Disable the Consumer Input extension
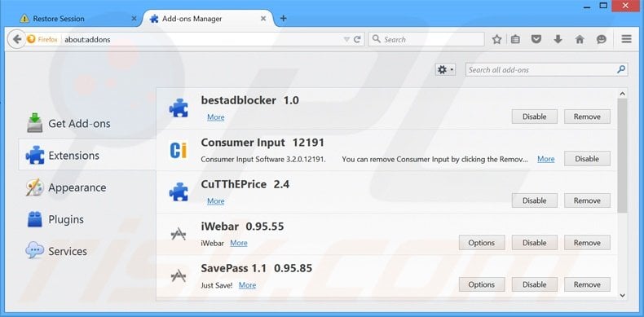Image resolution: width=644 pixels, height=317 pixels. [587, 158]
